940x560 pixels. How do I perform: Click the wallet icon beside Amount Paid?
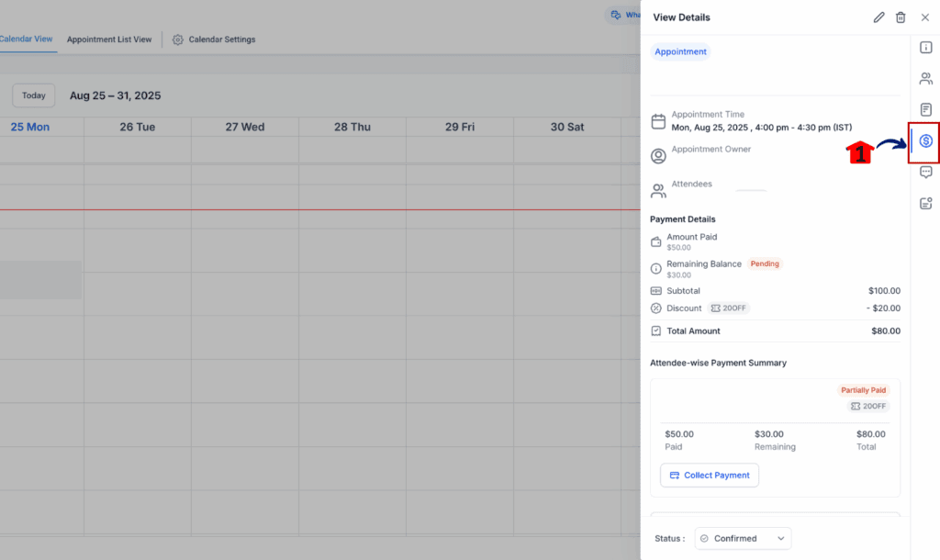pos(655,241)
